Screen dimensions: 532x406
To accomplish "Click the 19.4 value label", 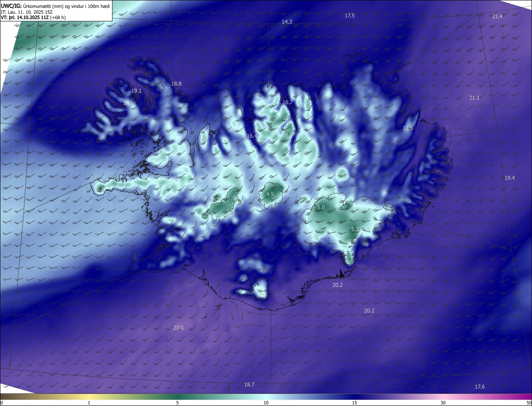I will tap(510, 178).
